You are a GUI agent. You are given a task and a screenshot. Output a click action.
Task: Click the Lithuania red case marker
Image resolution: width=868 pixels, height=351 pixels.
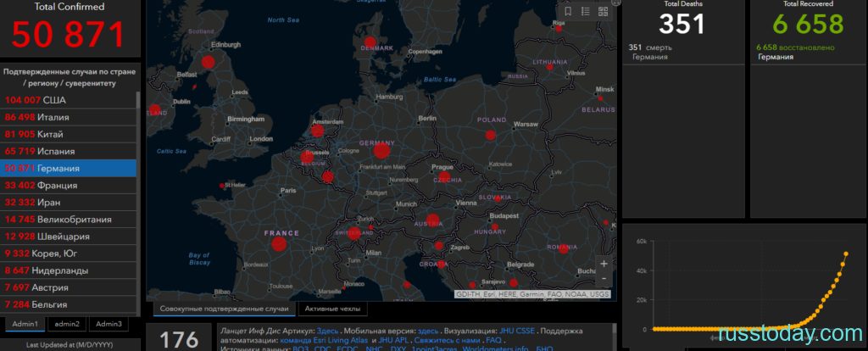(x=549, y=67)
